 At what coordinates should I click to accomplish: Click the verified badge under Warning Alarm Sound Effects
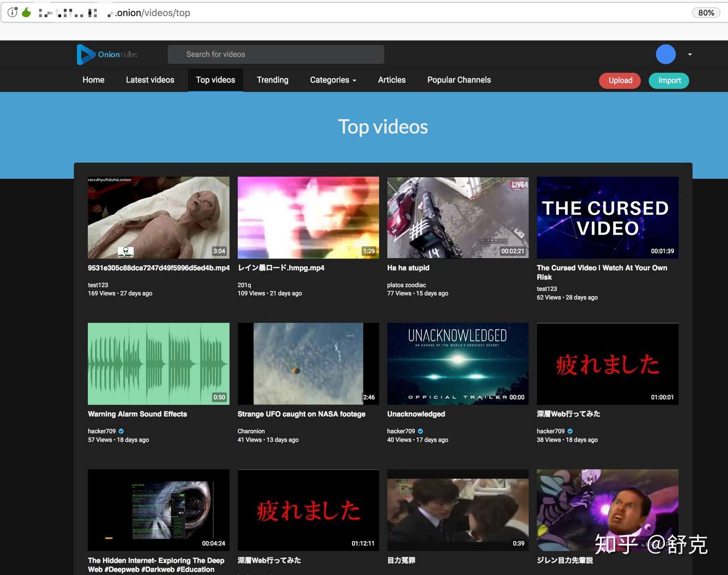(x=121, y=431)
